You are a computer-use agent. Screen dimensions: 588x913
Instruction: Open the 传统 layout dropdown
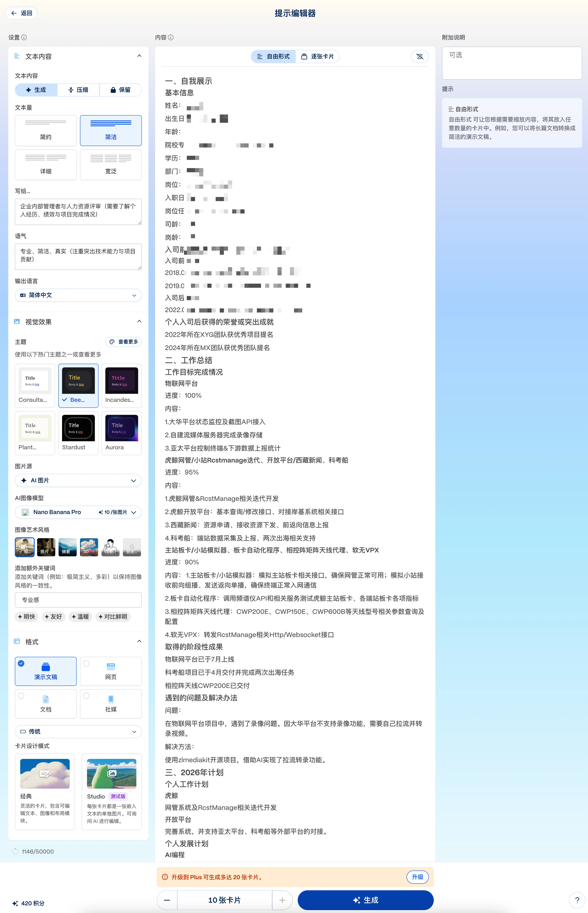[x=78, y=731]
